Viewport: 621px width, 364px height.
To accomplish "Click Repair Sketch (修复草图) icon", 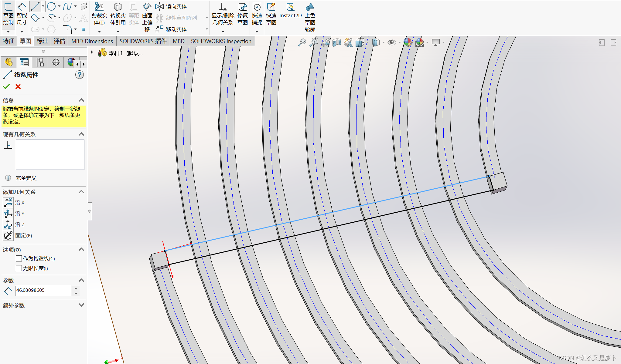I will click(242, 7).
